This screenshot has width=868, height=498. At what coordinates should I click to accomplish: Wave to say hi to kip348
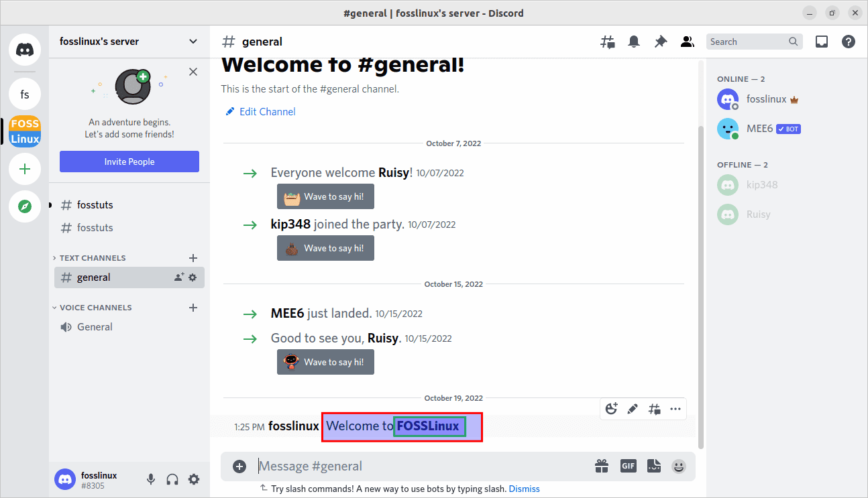(325, 248)
